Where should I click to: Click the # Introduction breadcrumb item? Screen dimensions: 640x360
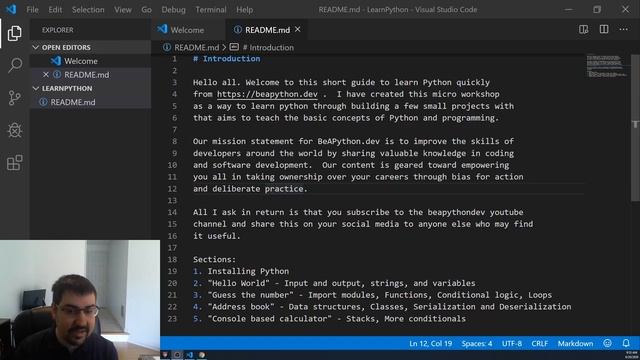pyautogui.click(x=268, y=47)
